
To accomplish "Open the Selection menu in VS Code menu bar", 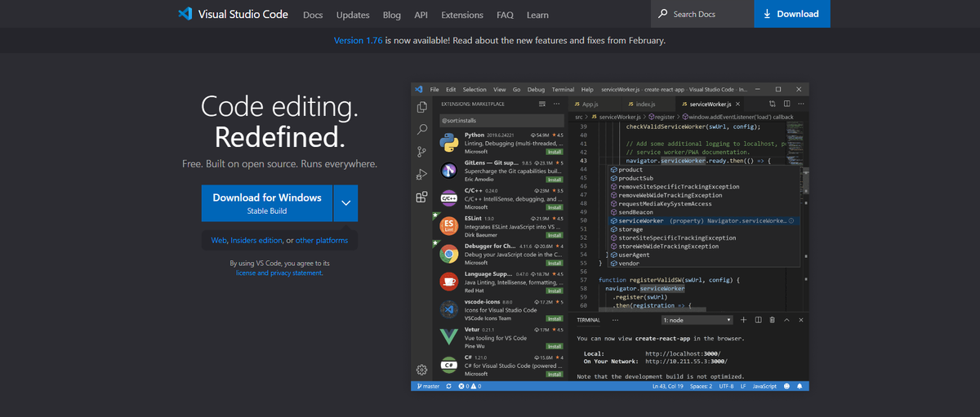I will coord(474,89).
